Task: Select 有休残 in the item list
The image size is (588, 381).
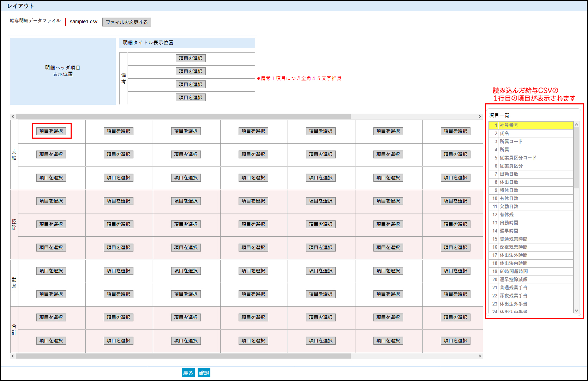Action: click(531, 214)
